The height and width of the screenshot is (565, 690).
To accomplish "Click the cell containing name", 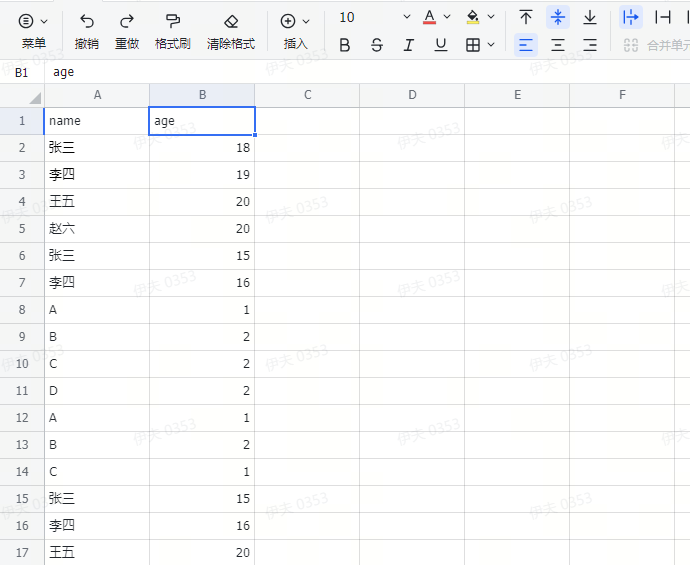I will [97, 121].
